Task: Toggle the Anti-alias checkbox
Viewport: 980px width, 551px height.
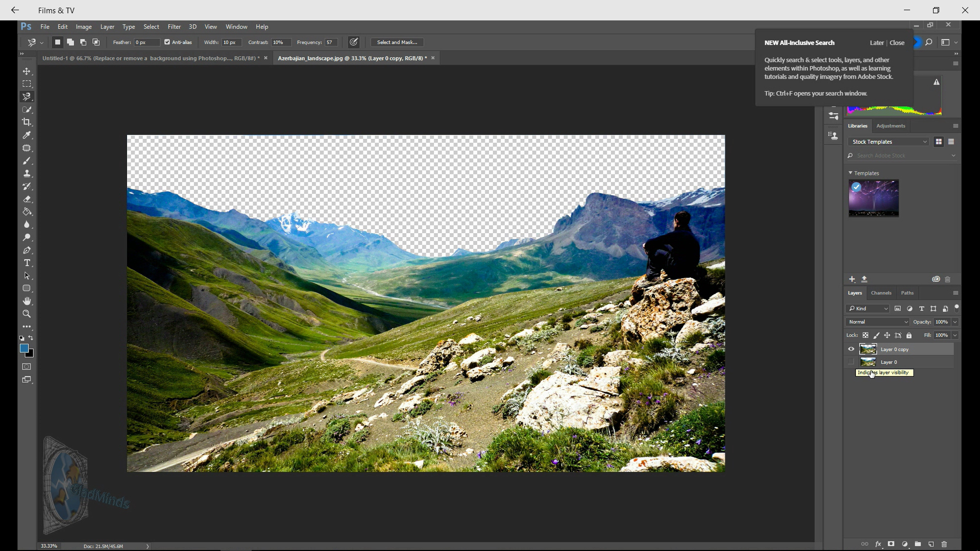Action: point(167,42)
